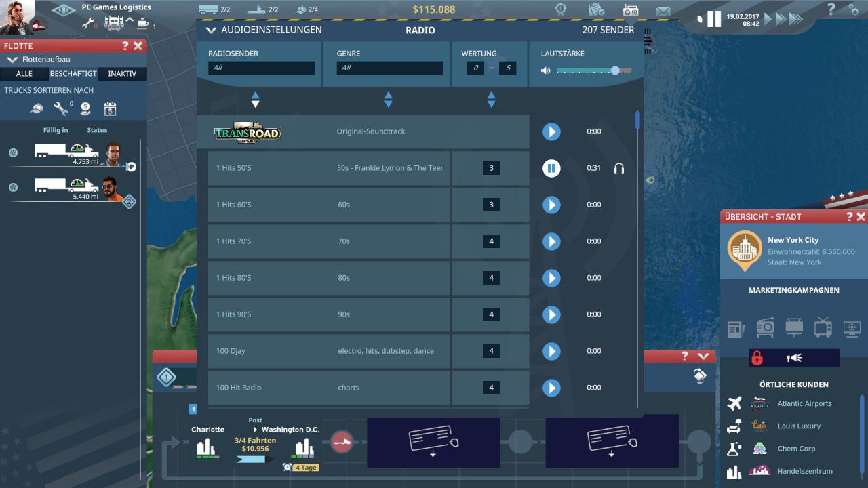Sort trucks by money-in-hand icon
The width and height of the screenshot is (868, 488).
pyautogui.click(x=85, y=108)
